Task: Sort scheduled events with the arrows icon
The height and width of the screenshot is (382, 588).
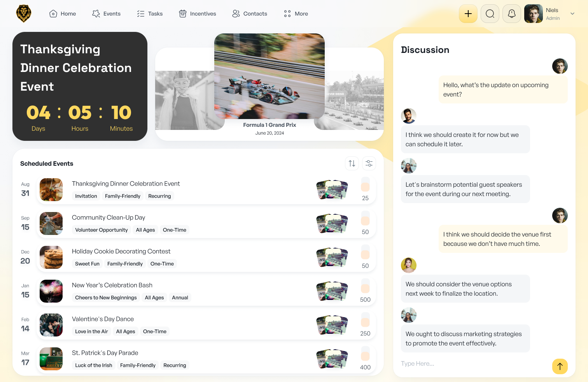Action: (x=352, y=163)
